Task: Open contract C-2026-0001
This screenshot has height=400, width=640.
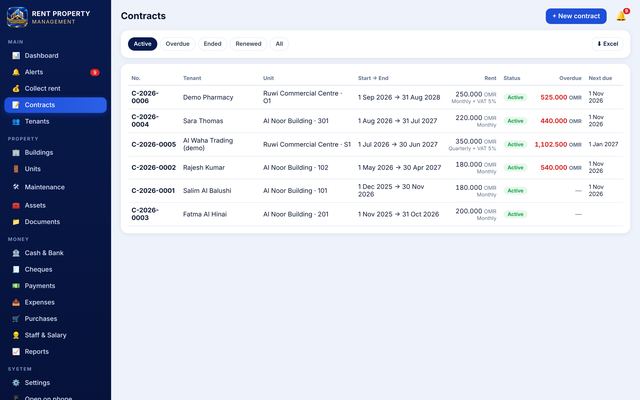Action: [153, 191]
